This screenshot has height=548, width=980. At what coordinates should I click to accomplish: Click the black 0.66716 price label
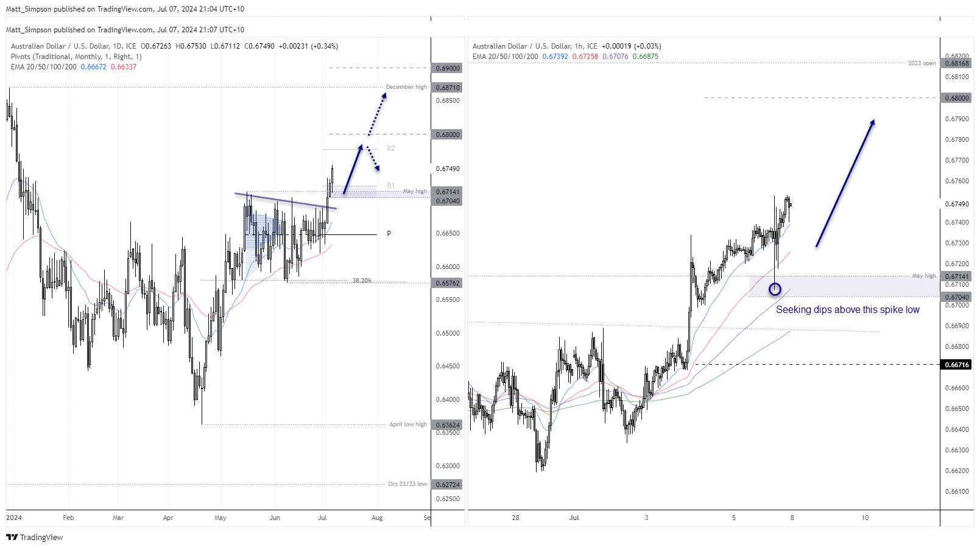(x=957, y=365)
